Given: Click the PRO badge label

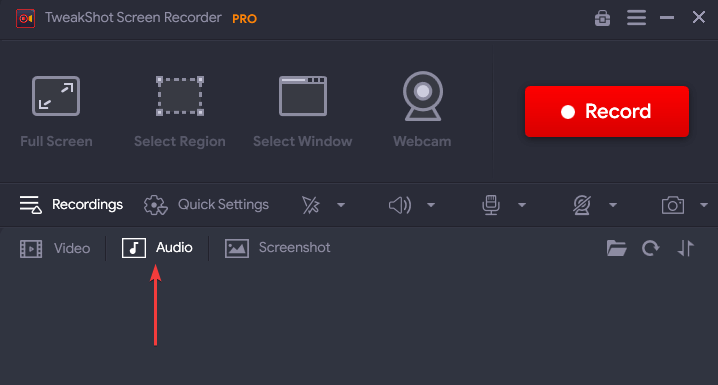Looking at the screenshot, I should click(245, 19).
